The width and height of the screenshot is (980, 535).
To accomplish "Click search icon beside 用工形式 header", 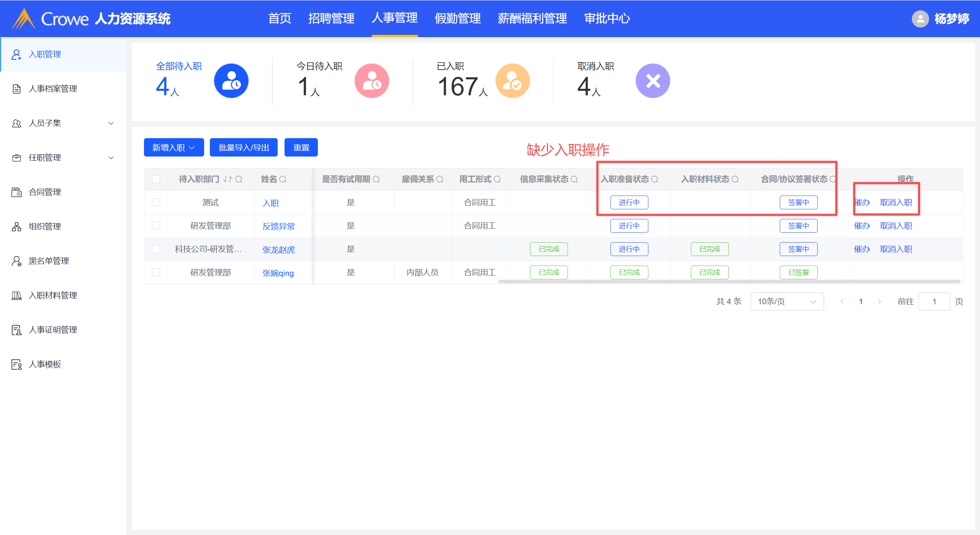I will pyautogui.click(x=497, y=179).
